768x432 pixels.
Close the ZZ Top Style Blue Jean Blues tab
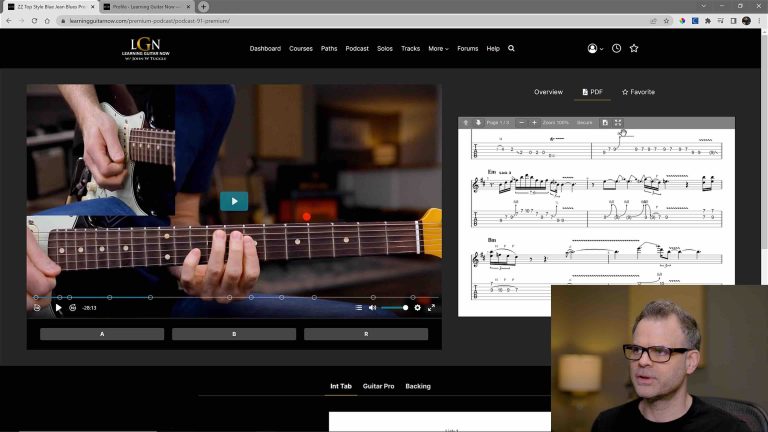[x=93, y=7]
